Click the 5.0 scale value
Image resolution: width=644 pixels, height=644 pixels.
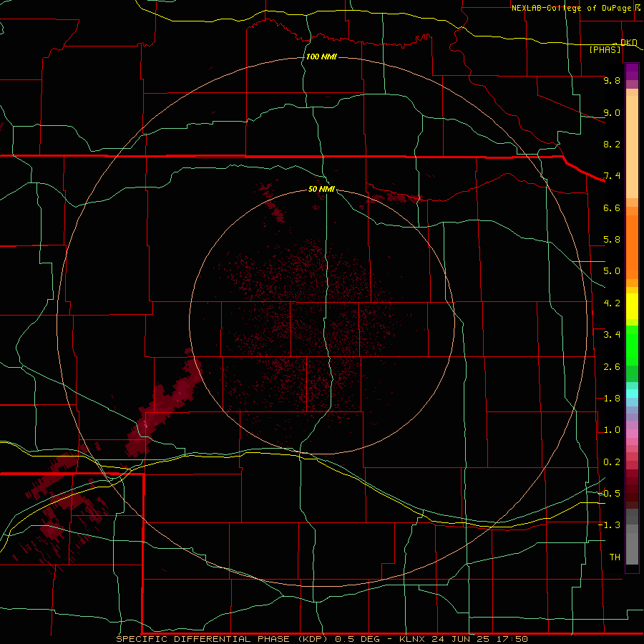612,271
